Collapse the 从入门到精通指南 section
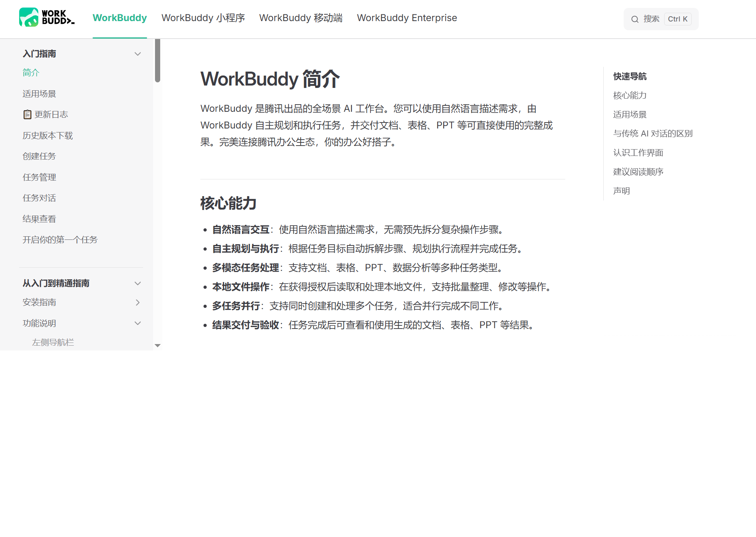The image size is (756, 537). [138, 283]
